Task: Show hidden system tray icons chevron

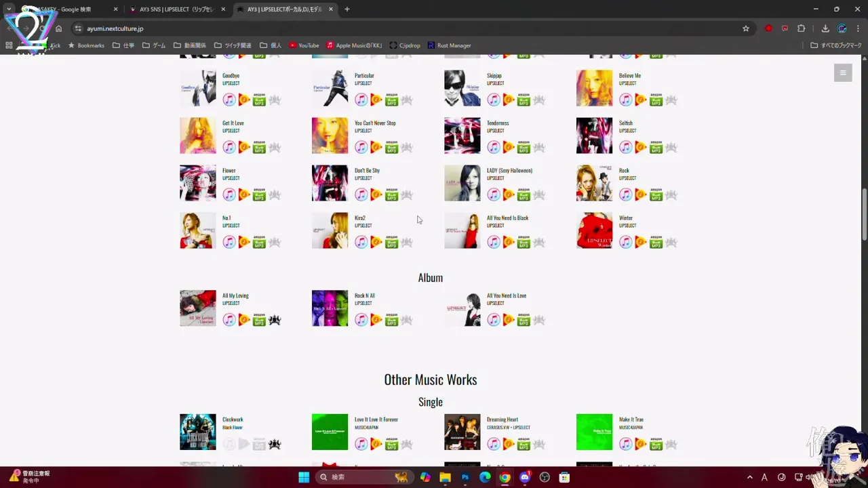Action: [x=749, y=477]
